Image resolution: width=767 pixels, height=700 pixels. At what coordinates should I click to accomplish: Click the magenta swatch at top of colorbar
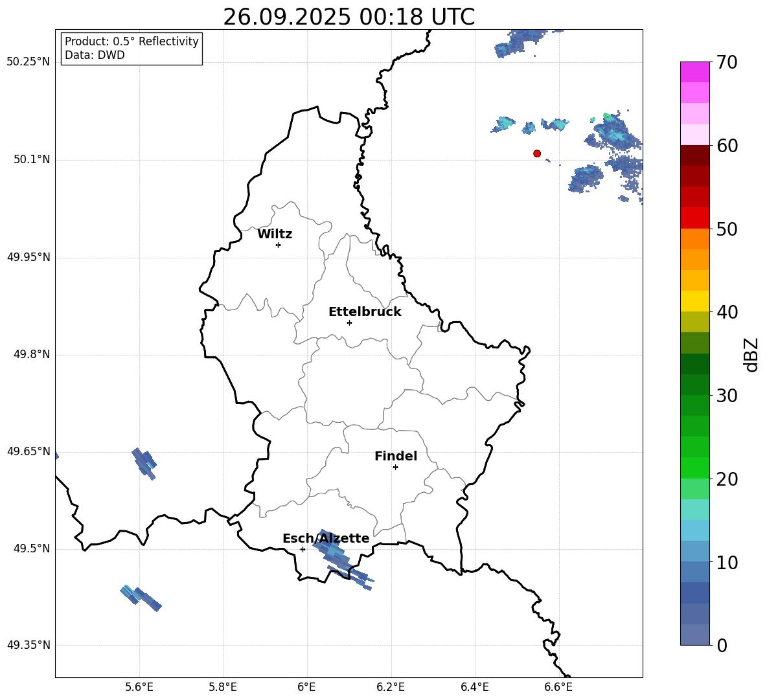pos(694,72)
